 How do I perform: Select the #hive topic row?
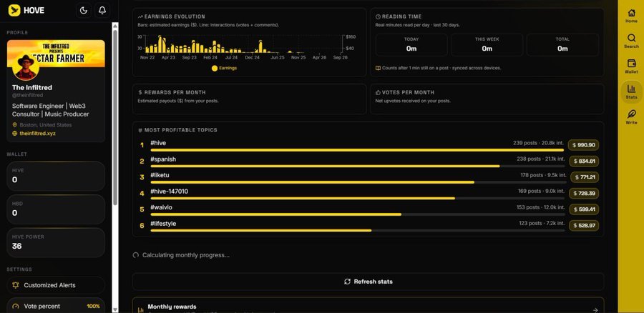point(369,145)
